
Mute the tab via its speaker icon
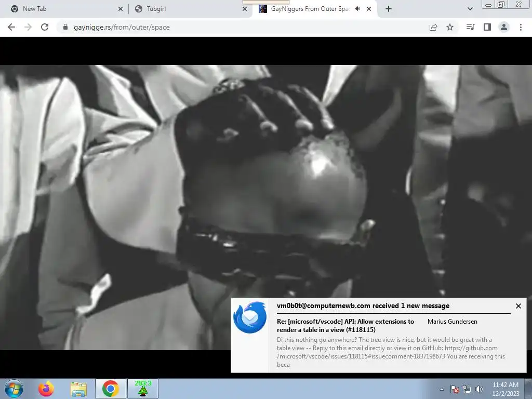coord(357,9)
